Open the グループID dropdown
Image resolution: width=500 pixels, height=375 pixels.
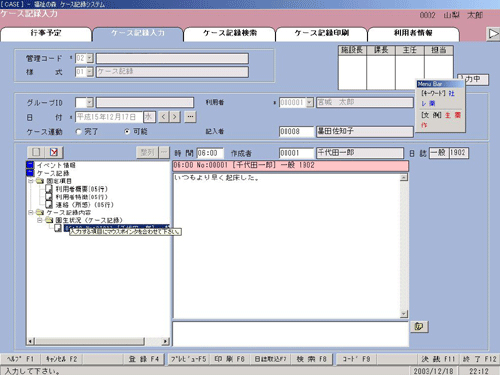[x=89, y=102]
